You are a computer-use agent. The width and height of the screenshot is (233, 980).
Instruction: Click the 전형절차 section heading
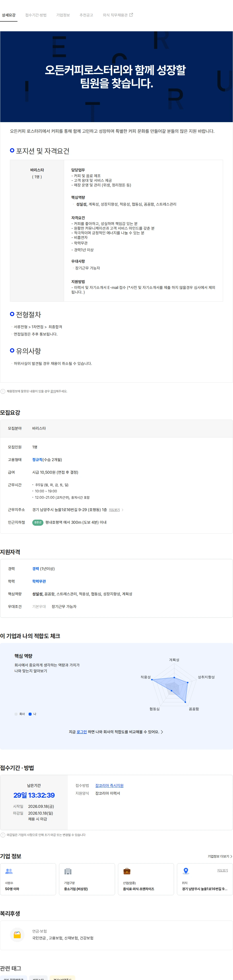tap(28, 315)
